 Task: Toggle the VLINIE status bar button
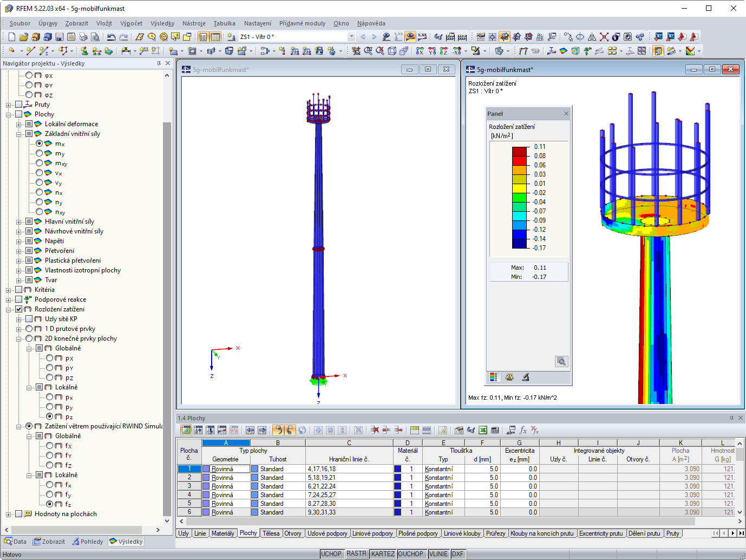coord(439,554)
